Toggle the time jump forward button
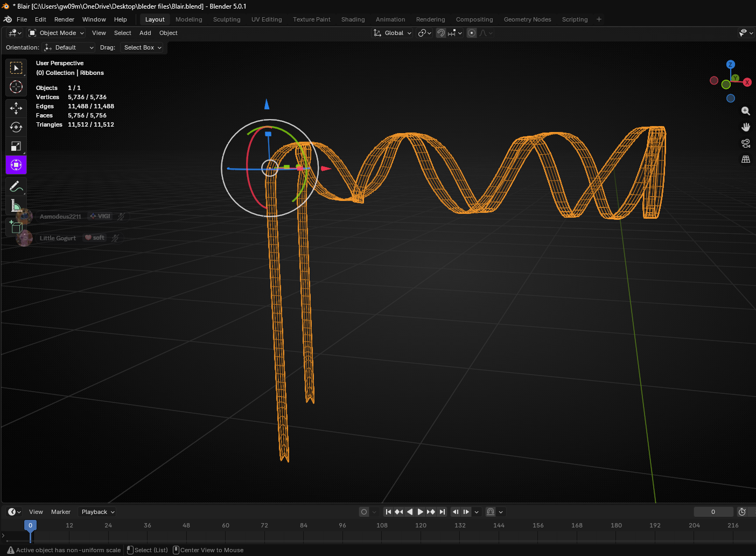The image size is (756, 556). pyautogui.click(x=466, y=512)
